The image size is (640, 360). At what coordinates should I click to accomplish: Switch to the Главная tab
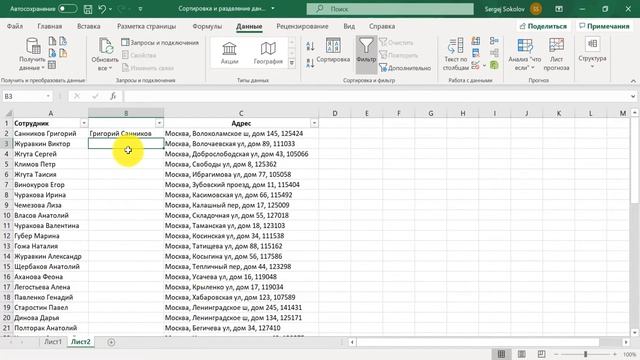pos(49,26)
